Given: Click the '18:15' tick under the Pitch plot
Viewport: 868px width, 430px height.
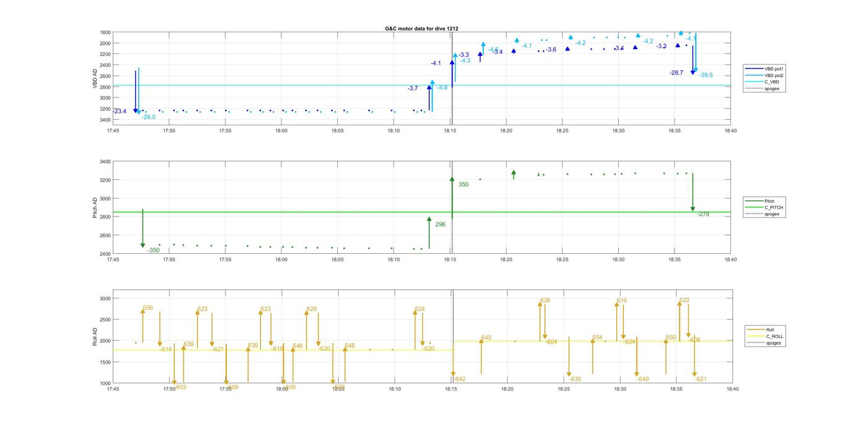Looking at the screenshot, I should 450,260.
